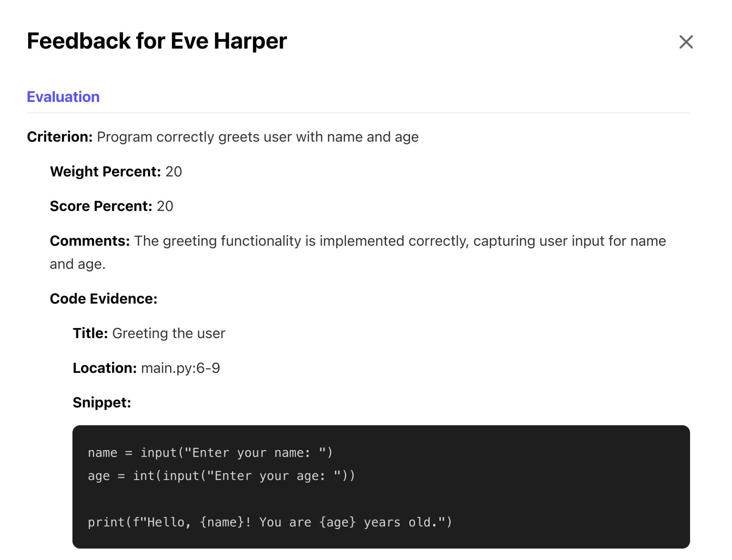732x560 pixels.
Task: Select the heading 'Feedback for Eve Harper'
Action: pyautogui.click(x=157, y=41)
